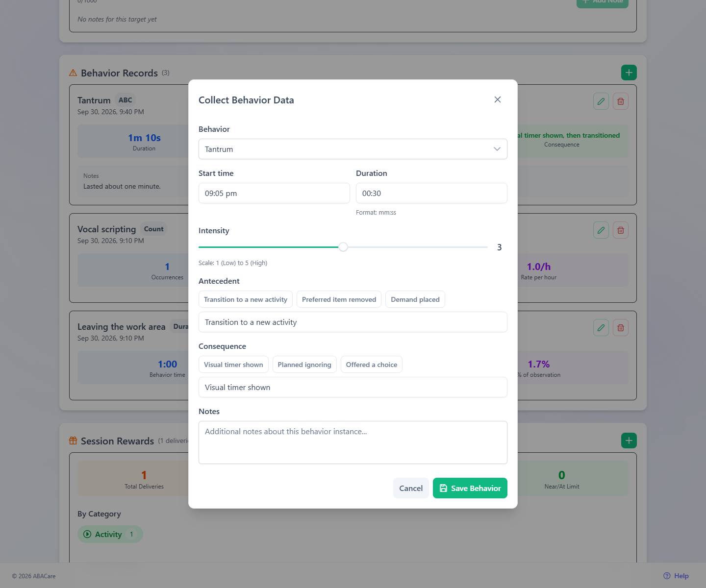Click the Intensity value 3
This screenshot has height=588, width=706.
500,247
